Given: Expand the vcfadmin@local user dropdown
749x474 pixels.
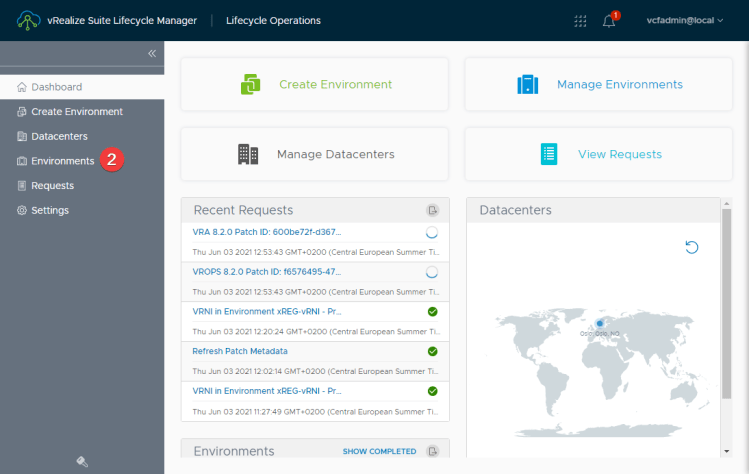Looking at the screenshot, I should [x=684, y=21].
